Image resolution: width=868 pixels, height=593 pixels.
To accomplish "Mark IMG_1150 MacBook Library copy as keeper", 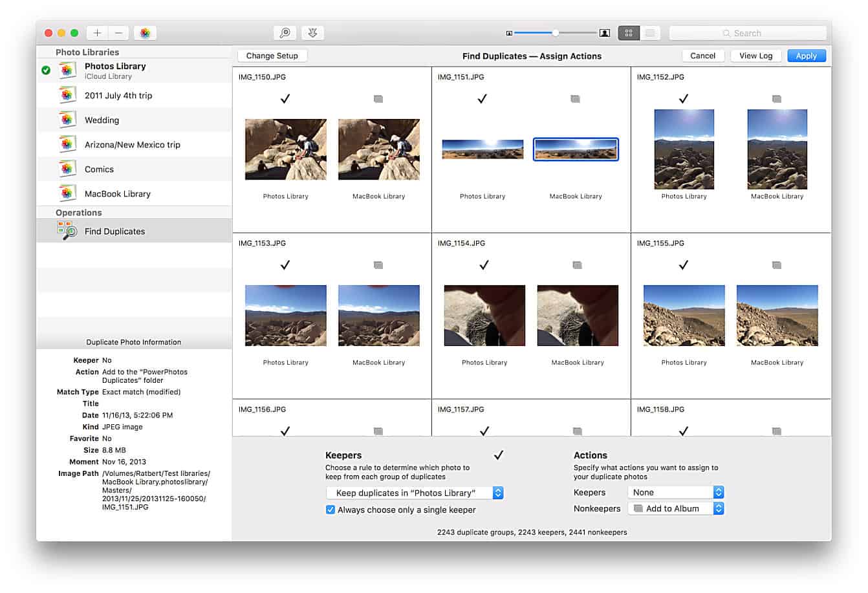I will click(x=378, y=99).
